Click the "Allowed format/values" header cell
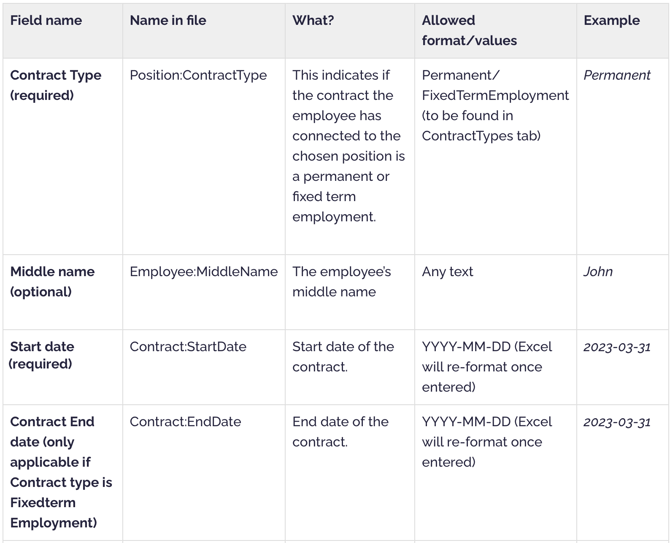670x543 pixels. 470,30
